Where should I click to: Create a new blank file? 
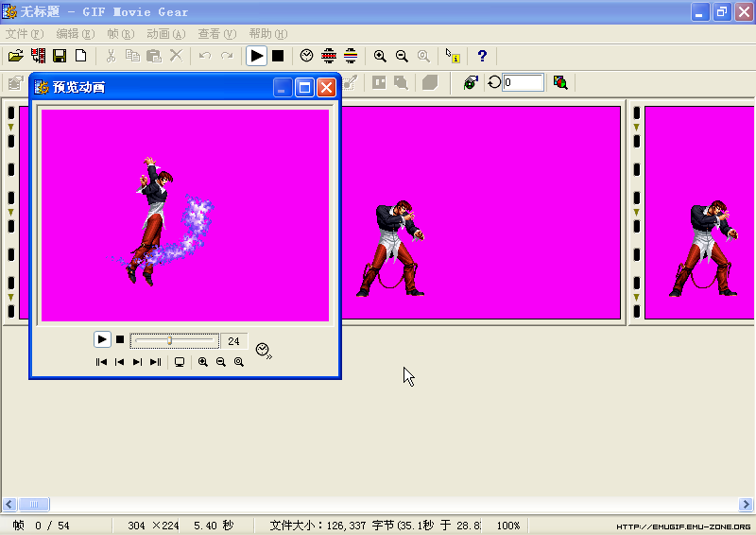click(x=81, y=56)
